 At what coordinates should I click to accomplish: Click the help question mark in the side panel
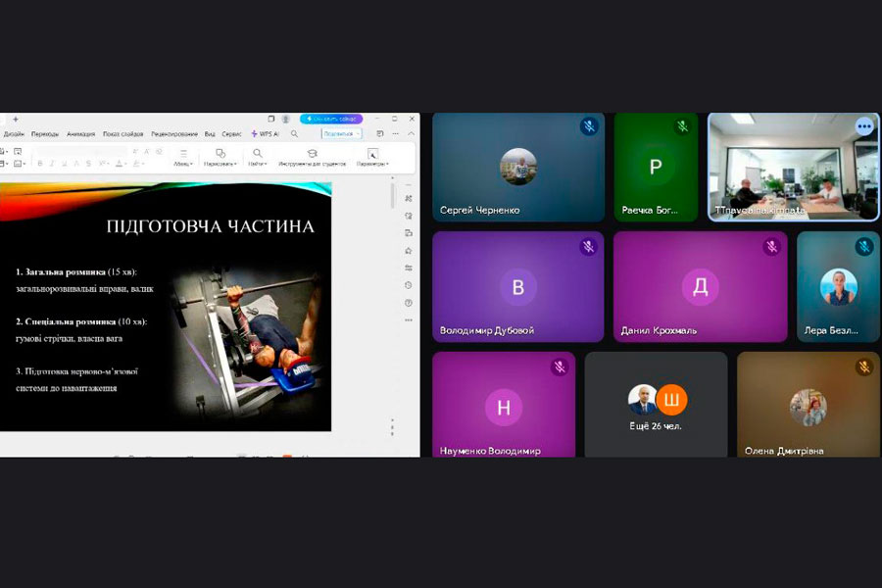[x=409, y=303]
